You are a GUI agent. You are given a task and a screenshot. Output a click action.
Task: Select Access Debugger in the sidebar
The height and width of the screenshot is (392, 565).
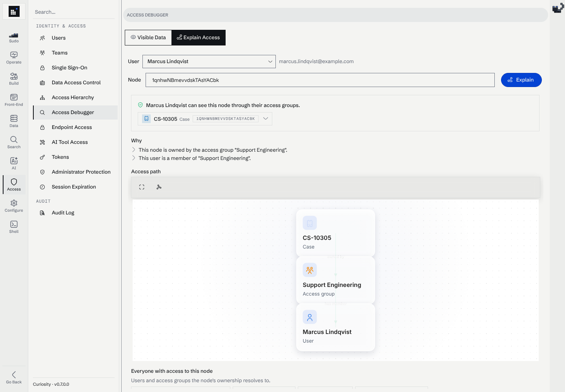pos(75,113)
